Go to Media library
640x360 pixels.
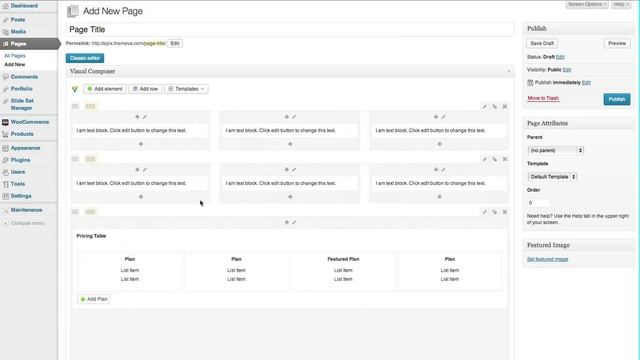tap(18, 31)
